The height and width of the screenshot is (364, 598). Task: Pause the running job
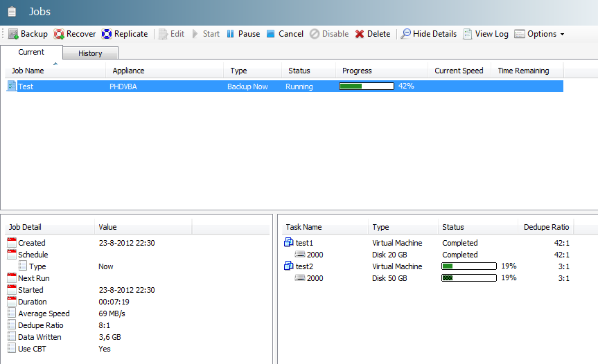(243, 34)
